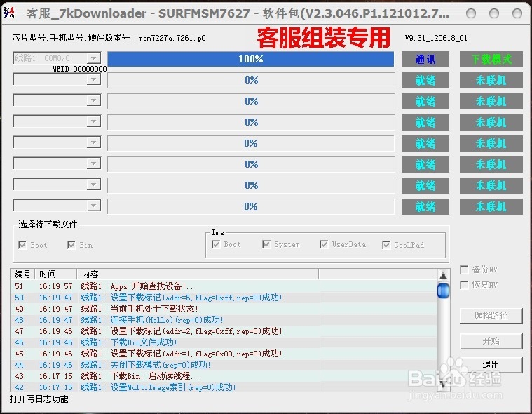Click the 就绪 status on second line

425,81
